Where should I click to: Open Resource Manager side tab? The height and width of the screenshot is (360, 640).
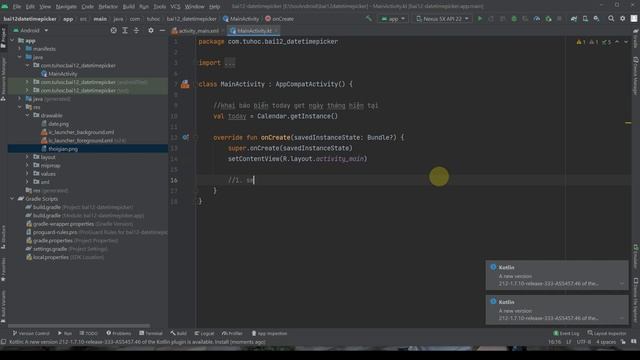tap(3, 78)
